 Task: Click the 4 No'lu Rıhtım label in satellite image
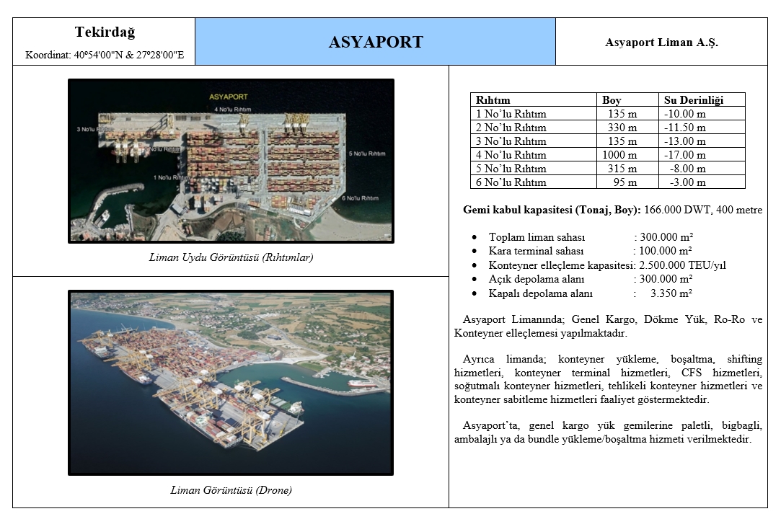233,109
